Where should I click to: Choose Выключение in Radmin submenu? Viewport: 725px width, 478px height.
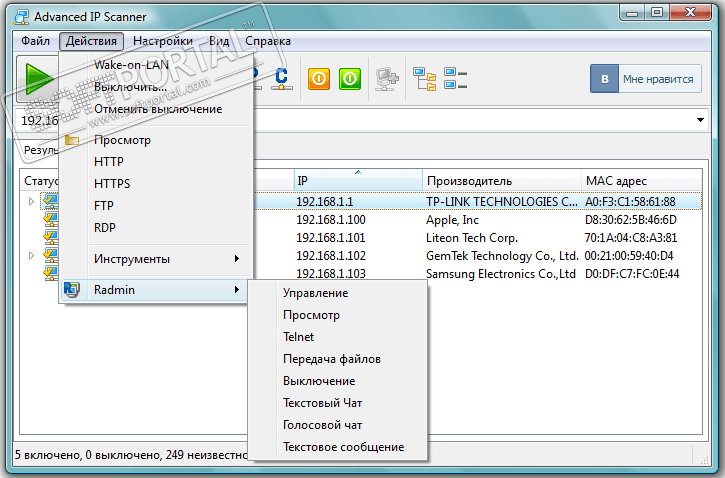pos(338,381)
